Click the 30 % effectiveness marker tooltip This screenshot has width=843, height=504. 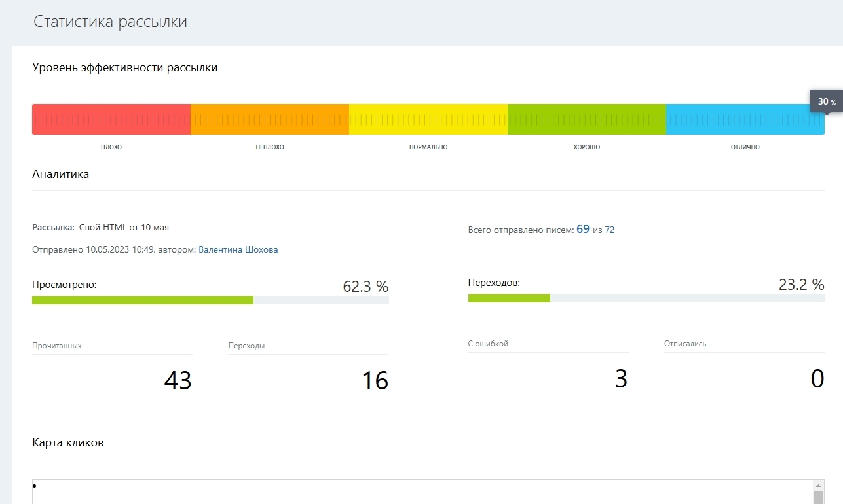coord(826,101)
